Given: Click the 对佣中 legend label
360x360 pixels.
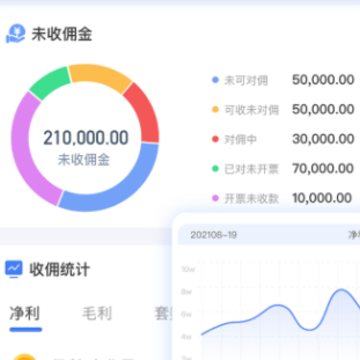Looking at the screenshot, I should click(x=241, y=139).
